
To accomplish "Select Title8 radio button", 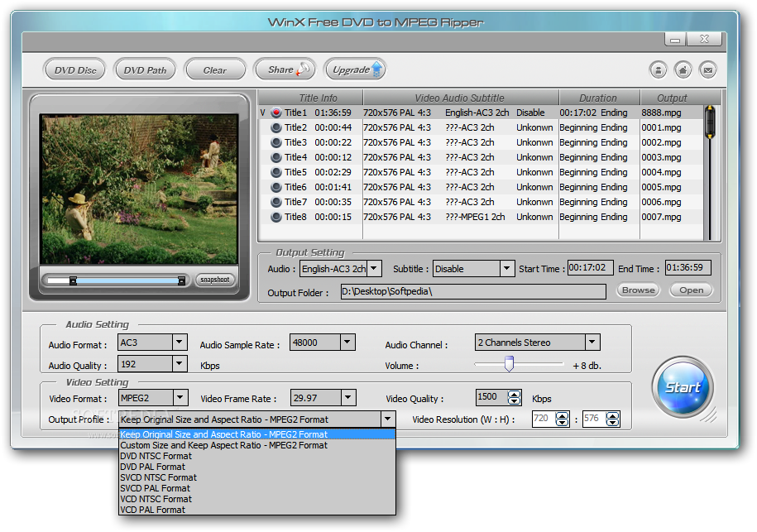I will click(276, 217).
